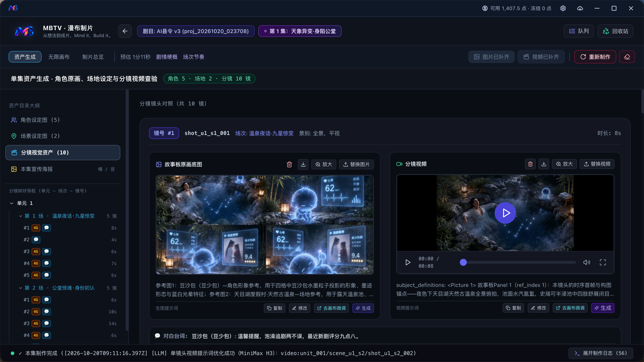Select shot #3 14s in scene 2 tree
This screenshot has width=644, height=362.
(70, 324)
